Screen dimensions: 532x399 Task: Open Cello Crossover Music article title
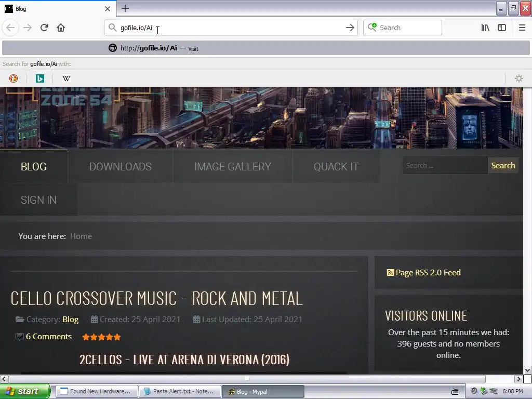point(156,298)
